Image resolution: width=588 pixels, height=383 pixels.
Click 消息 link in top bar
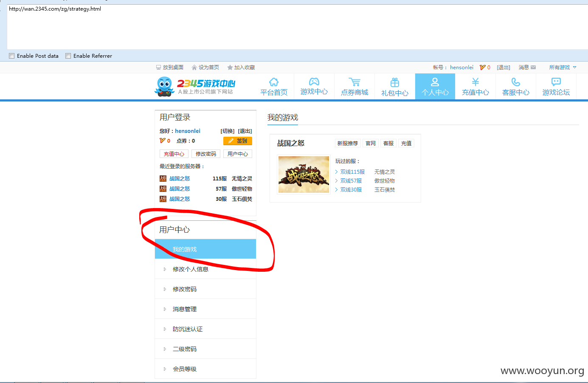click(x=523, y=68)
